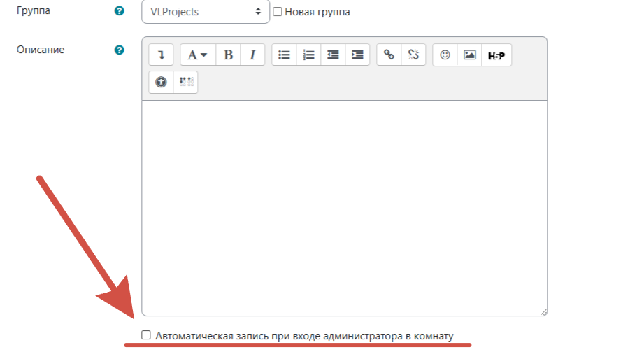Enable the 'Новая группа' checkbox
This screenshot has height=352, width=644.
click(x=278, y=12)
